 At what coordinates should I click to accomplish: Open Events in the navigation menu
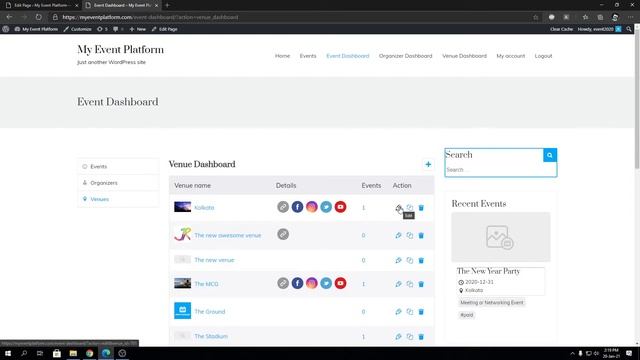click(308, 56)
